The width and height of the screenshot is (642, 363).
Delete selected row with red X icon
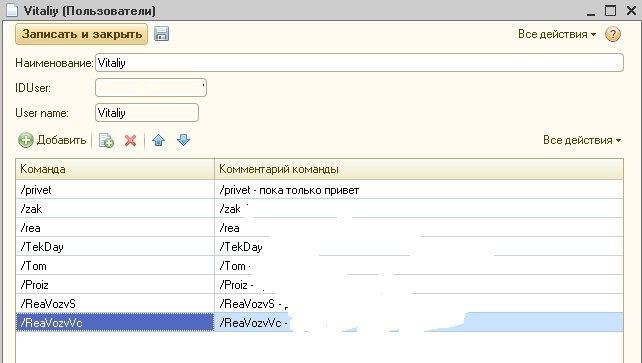(131, 140)
